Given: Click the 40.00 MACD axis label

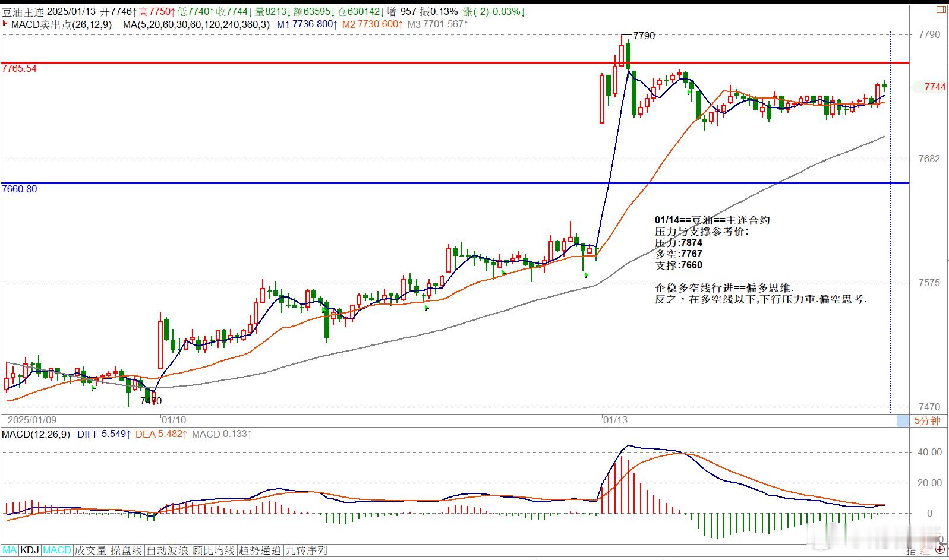Looking at the screenshot, I should point(929,452).
